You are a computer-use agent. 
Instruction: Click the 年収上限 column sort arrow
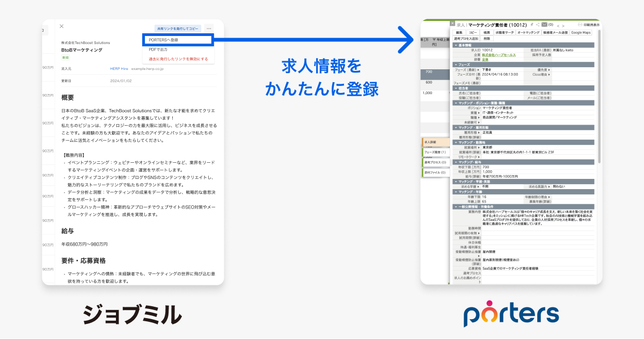[x=434, y=39]
